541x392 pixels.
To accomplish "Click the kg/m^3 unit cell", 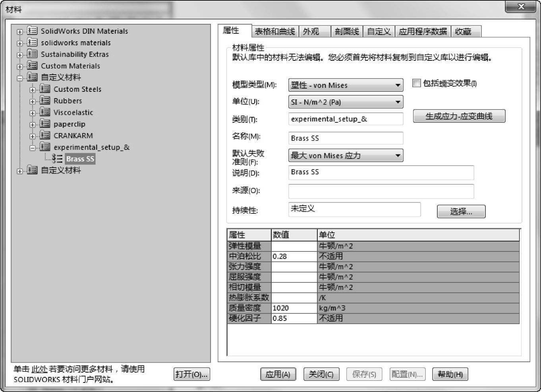I will tap(418, 308).
